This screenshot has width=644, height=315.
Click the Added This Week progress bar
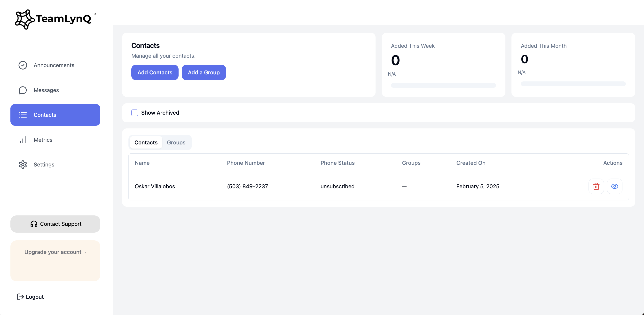click(443, 86)
